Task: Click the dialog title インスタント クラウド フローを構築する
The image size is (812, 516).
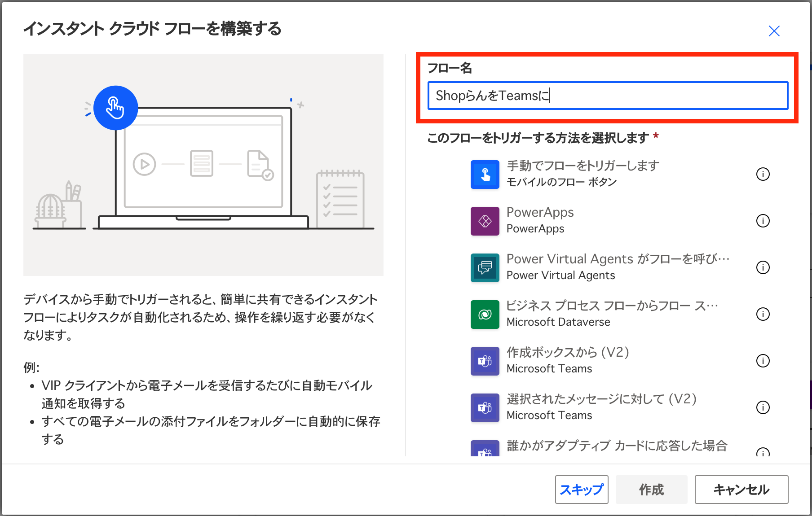Action: [x=152, y=29]
